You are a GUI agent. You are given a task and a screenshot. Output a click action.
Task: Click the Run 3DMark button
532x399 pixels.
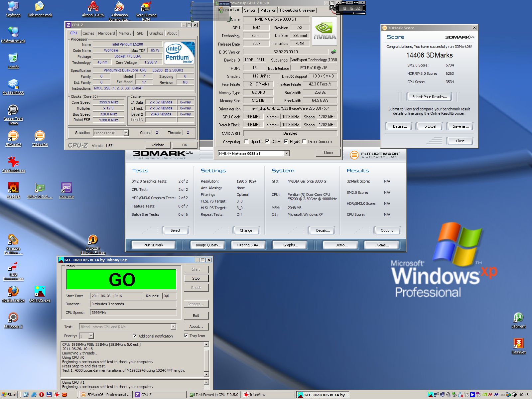[x=153, y=245]
